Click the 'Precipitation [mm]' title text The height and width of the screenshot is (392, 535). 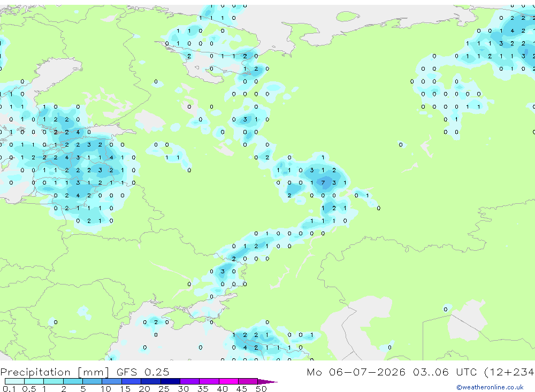tap(55, 372)
